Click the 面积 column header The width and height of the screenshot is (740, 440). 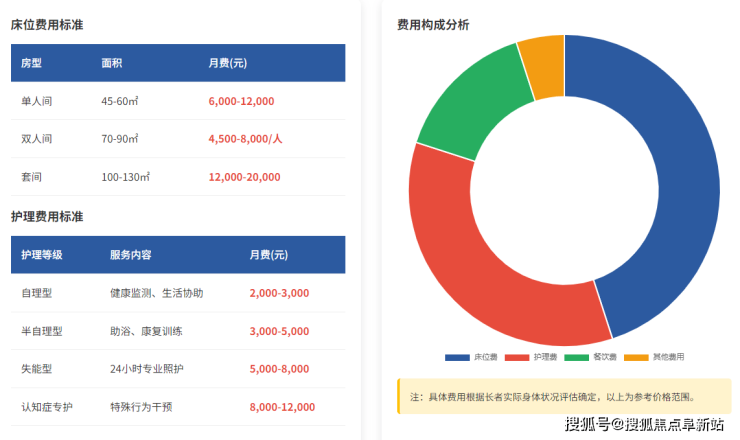pos(112,63)
